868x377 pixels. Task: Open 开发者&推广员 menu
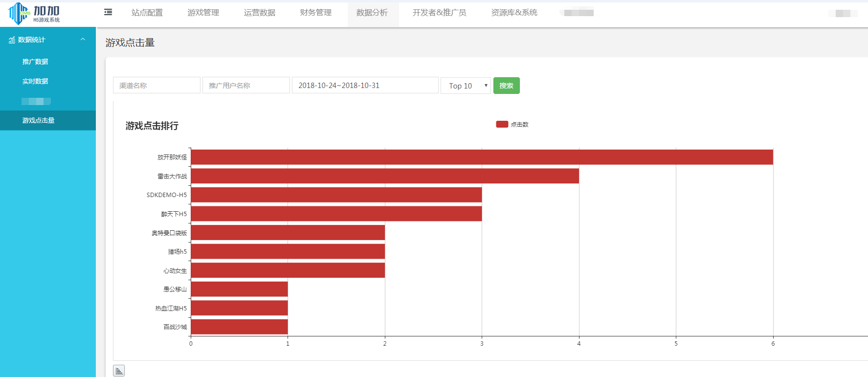pyautogui.click(x=439, y=13)
